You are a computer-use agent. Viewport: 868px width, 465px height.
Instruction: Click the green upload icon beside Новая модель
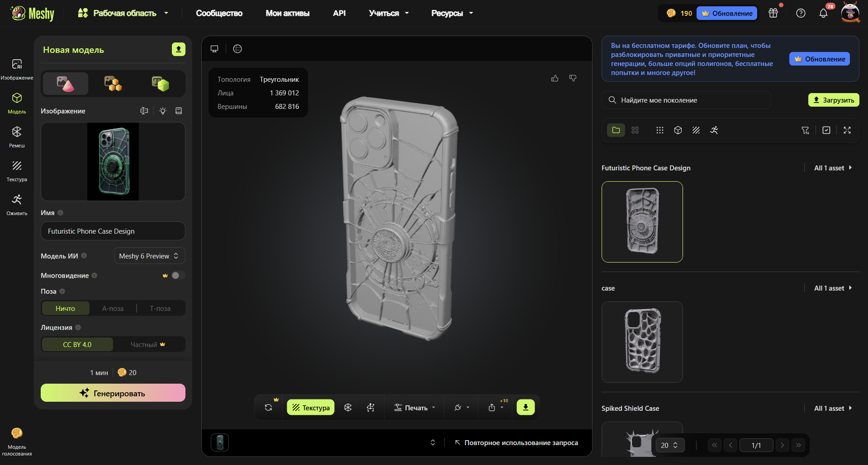click(179, 49)
